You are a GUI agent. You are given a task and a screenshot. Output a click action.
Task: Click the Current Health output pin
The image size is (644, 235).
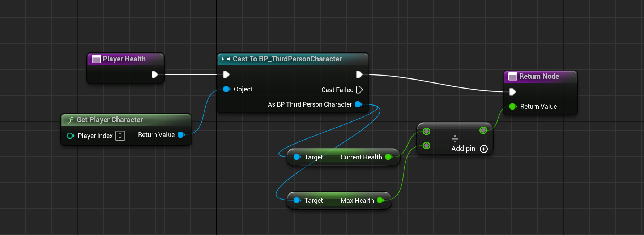tap(389, 157)
